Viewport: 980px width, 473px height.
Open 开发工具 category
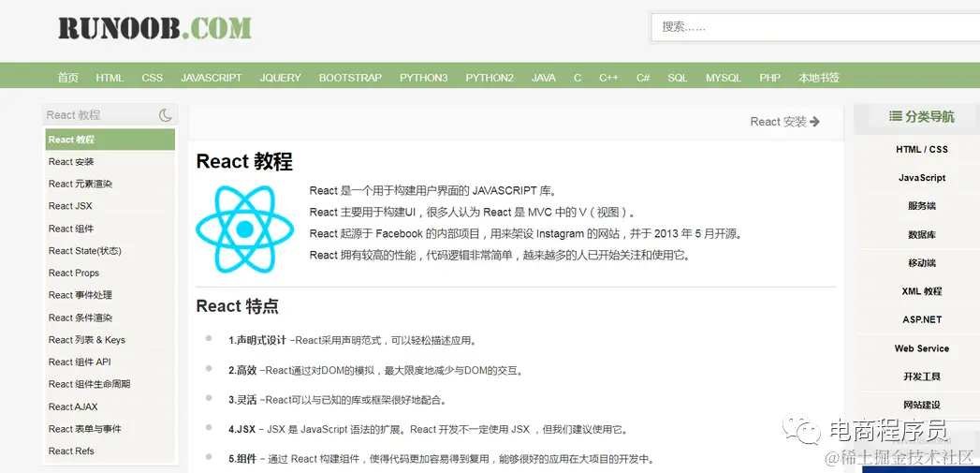[x=922, y=377]
